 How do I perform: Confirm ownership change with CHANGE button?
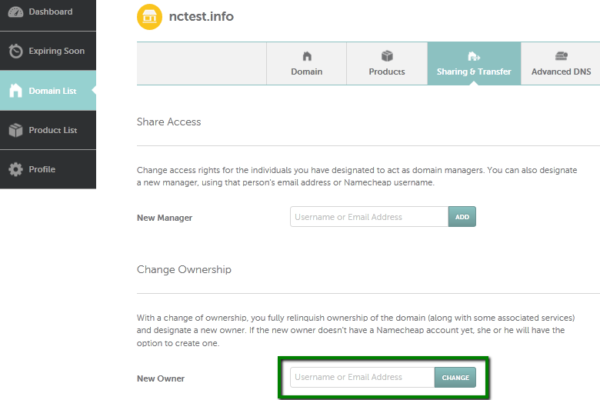tap(455, 377)
